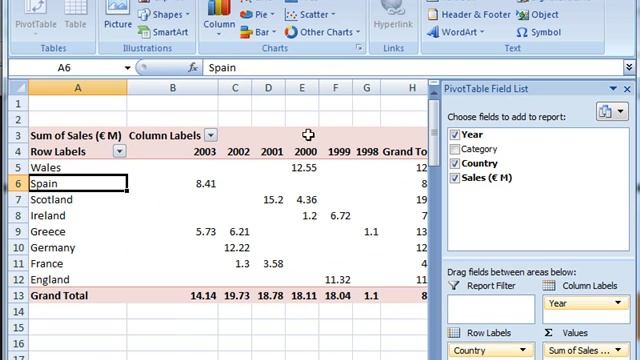Select the Scotland cell
Screen dimensions: 640x360
78,200
